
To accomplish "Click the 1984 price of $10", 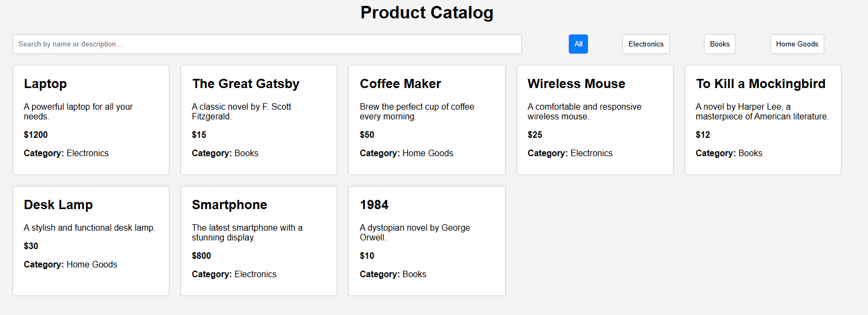I will coord(367,256).
